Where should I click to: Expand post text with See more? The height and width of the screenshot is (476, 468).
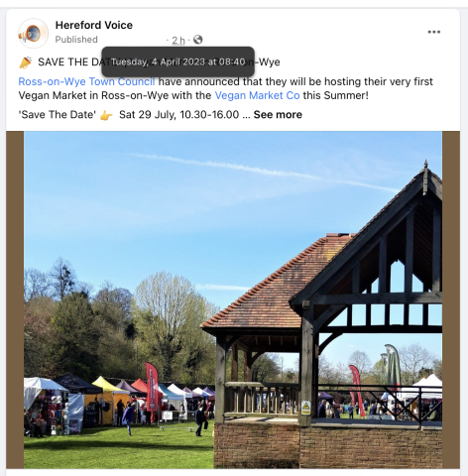278,115
